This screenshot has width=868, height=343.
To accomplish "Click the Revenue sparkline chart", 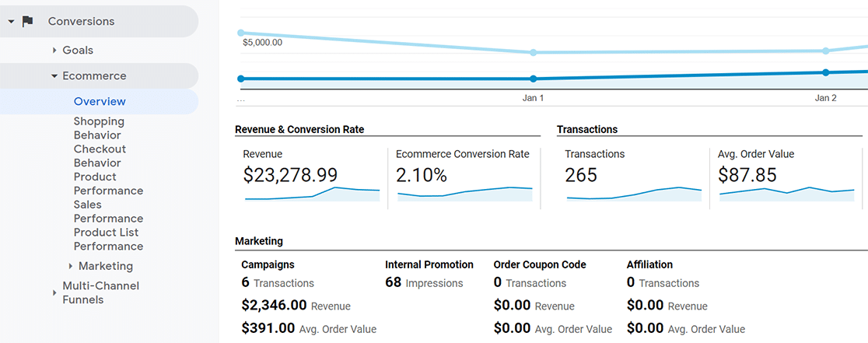I will pyautogui.click(x=312, y=194).
